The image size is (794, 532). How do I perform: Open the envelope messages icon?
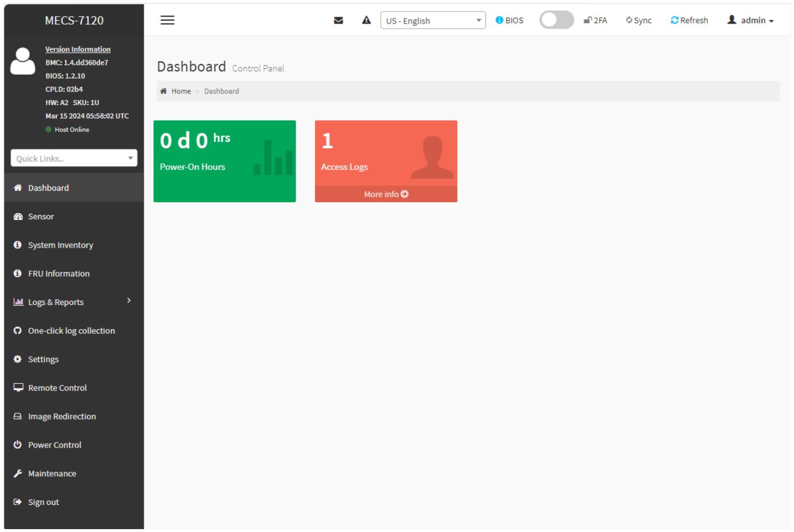click(x=339, y=20)
